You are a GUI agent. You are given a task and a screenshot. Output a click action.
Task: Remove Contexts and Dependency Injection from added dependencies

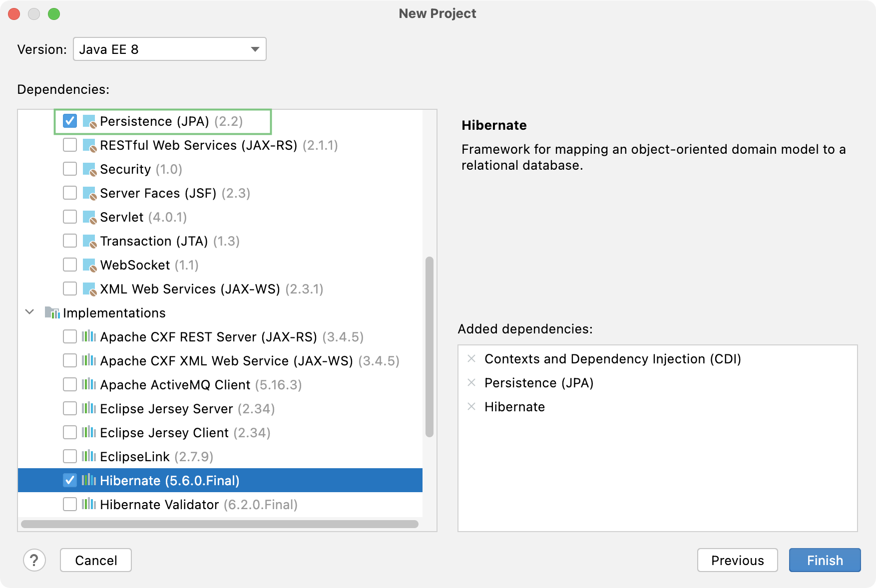[x=471, y=358]
